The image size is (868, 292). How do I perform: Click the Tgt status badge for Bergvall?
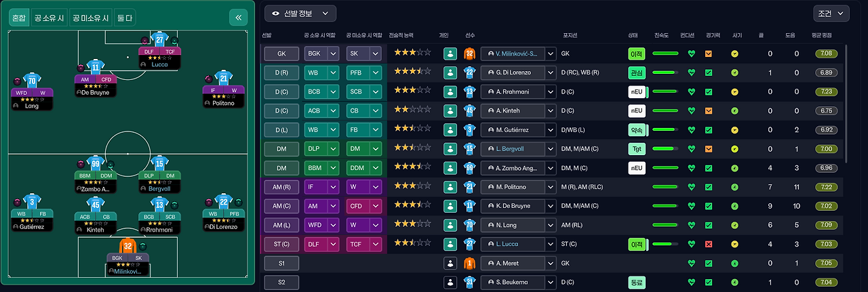(637, 148)
